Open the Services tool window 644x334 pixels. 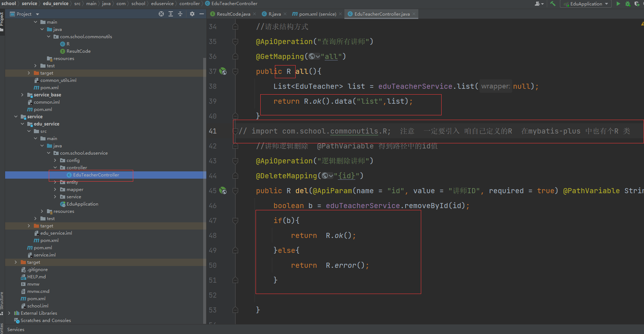pyautogui.click(x=15, y=329)
